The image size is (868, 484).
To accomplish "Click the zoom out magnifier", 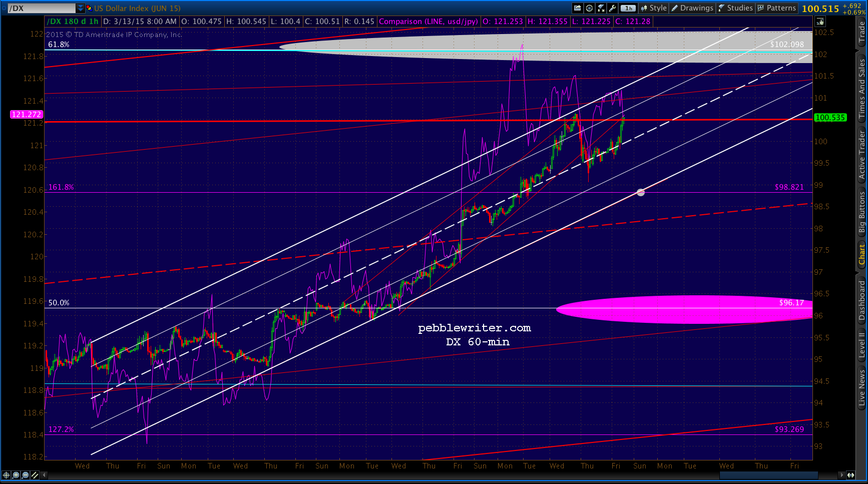I will [26, 474].
